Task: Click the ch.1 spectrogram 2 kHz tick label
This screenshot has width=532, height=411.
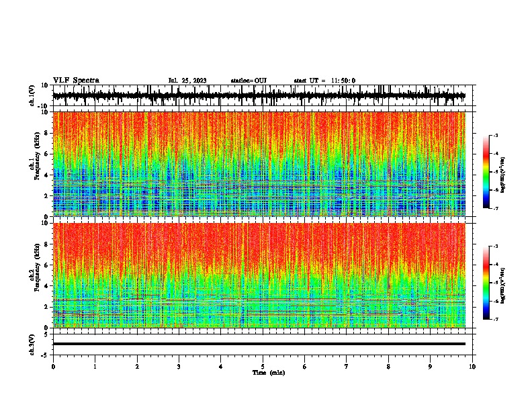Action: (x=47, y=195)
